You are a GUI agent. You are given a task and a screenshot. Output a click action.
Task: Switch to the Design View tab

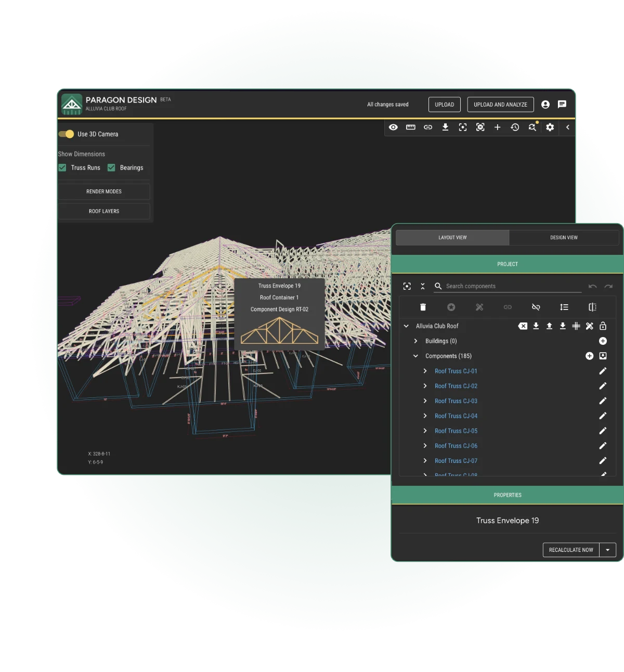click(x=564, y=237)
